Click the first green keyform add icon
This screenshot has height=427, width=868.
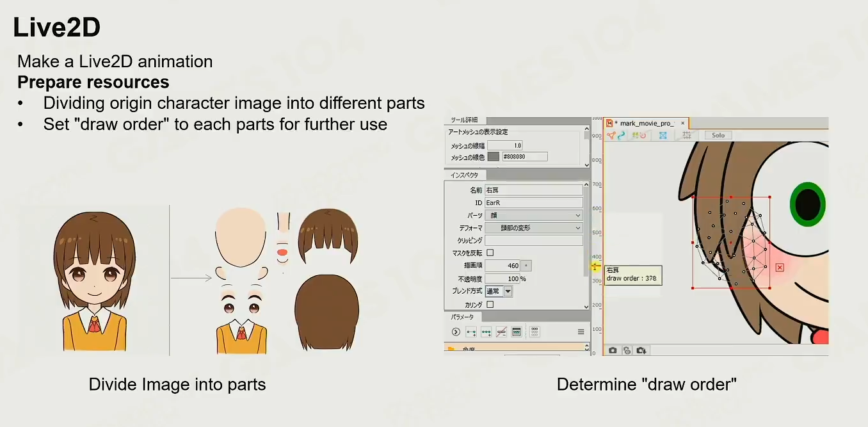[471, 332]
